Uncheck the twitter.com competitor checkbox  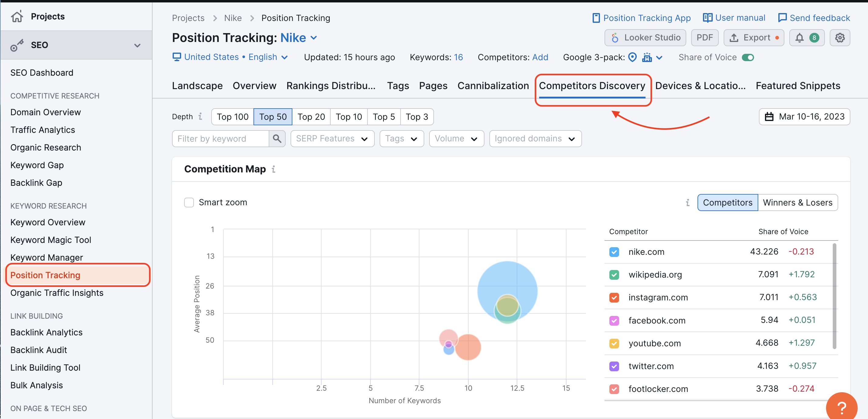pyautogui.click(x=614, y=366)
